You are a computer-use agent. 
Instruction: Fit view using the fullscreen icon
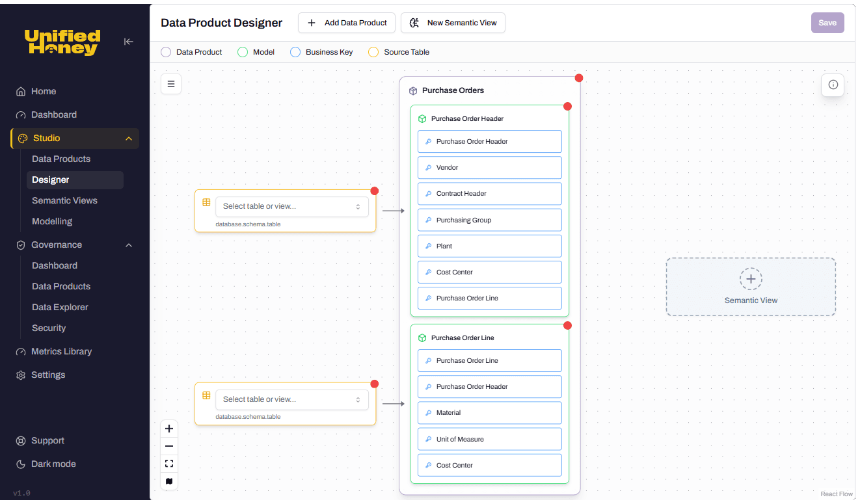pos(169,464)
